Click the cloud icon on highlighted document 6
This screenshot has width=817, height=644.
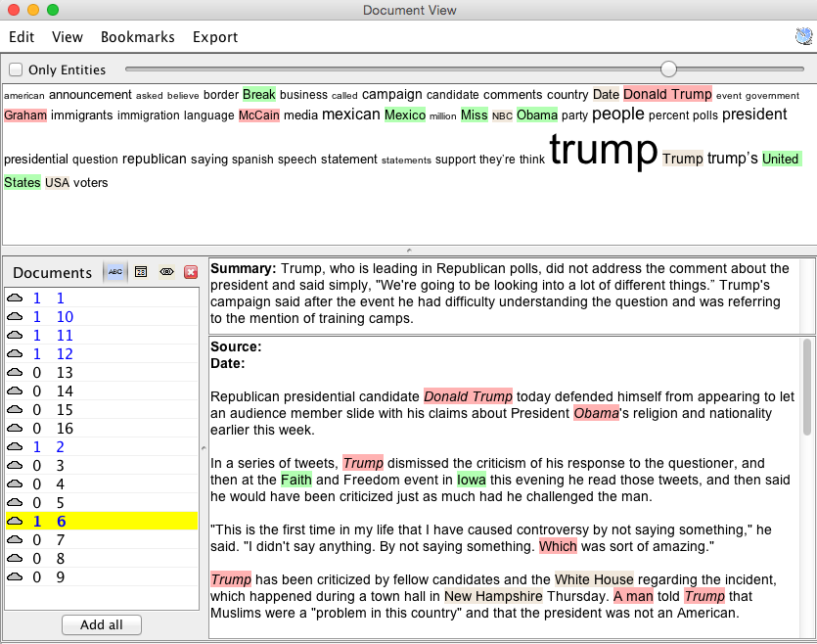(x=15, y=521)
